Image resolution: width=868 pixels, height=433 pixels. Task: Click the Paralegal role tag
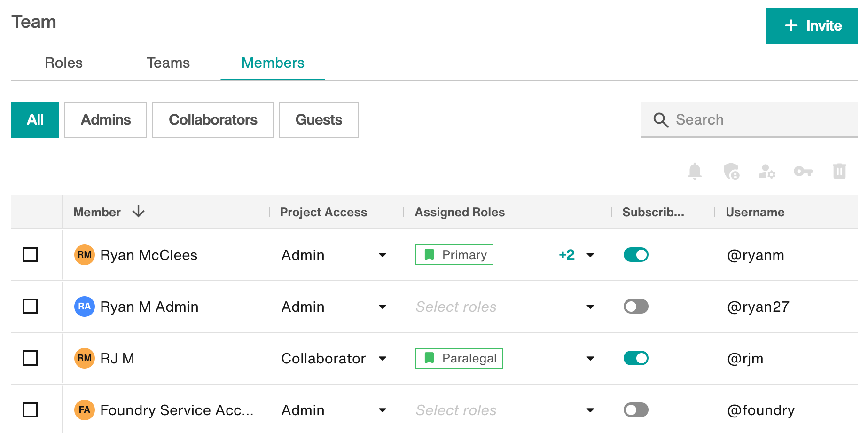[459, 358]
